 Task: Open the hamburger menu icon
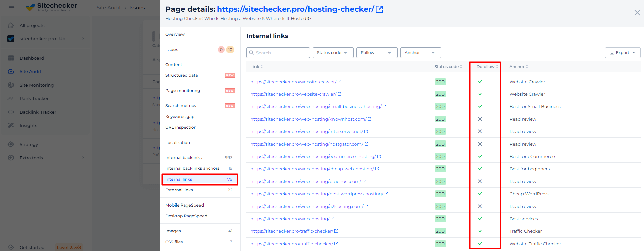11,7
